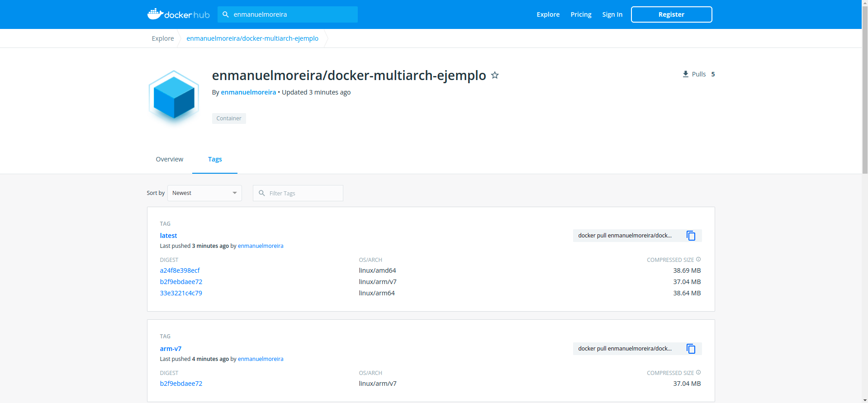Open digest 33e3221c4c79
The width and height of the screenshot is (868, 403).
point(181,293)
